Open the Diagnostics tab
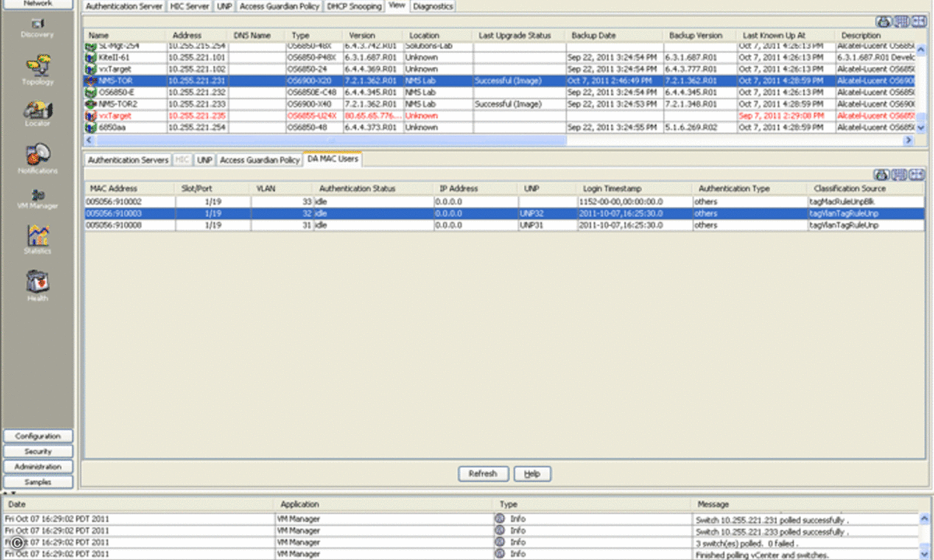The height and width of the screenshot is (560, 934). point(432,6)
